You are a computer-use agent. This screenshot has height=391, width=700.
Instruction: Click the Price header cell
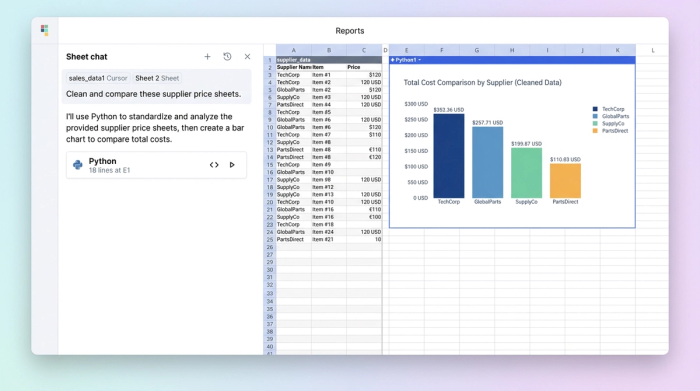364,67
